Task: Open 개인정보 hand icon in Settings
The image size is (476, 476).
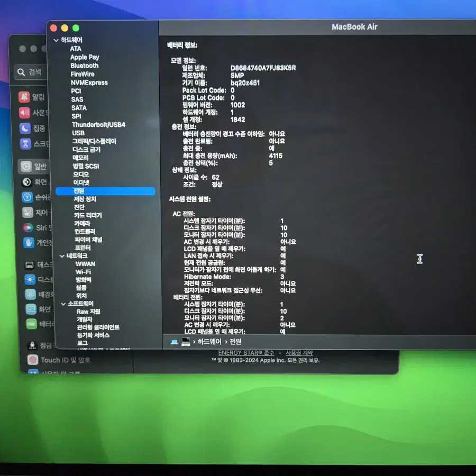Action: pos(29,243)
